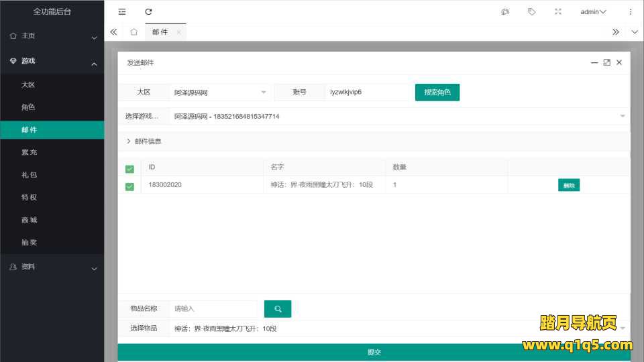The height and width of the screenshot is (362, 644).
Task: Click the magnifier item search button
Action: point(278,309)
